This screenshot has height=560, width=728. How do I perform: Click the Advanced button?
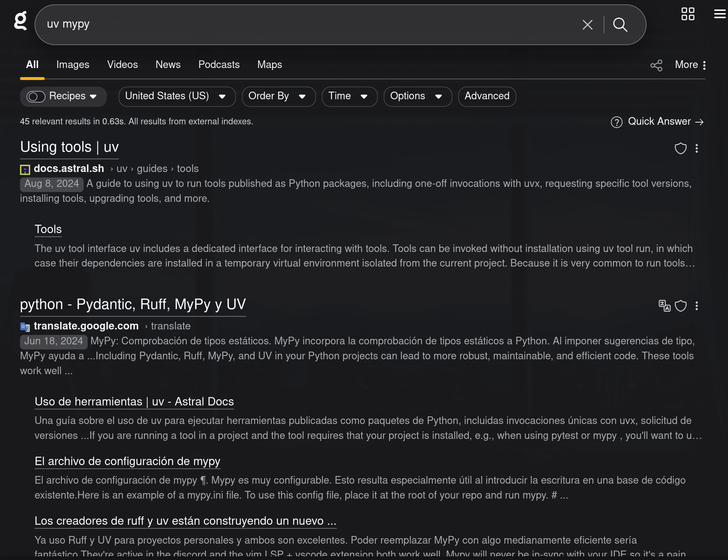click(487, 96)
